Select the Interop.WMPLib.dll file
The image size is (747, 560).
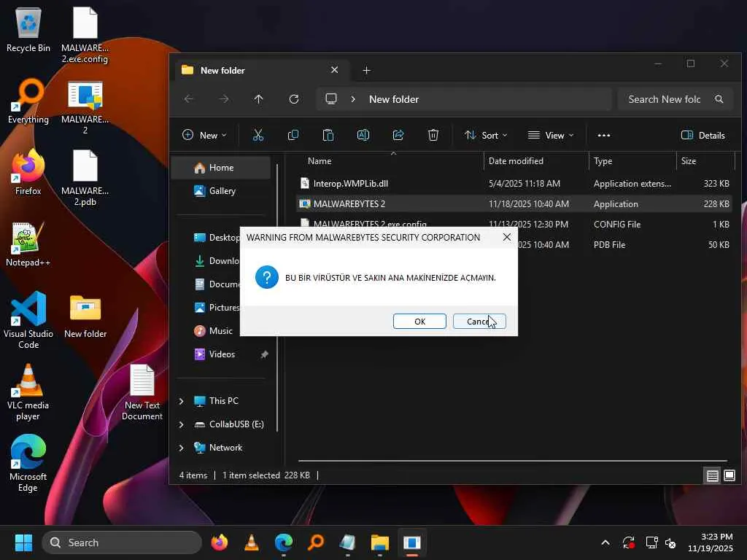coord(514,183)
